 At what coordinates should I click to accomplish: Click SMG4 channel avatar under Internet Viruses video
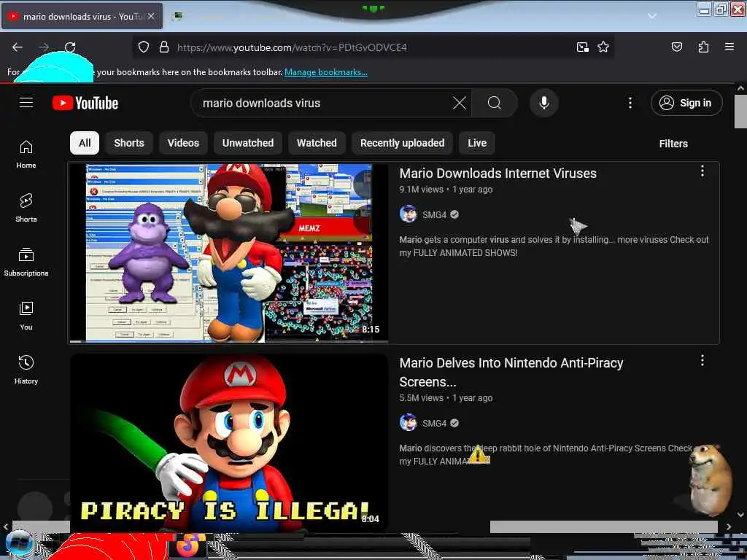click(409, 214)
